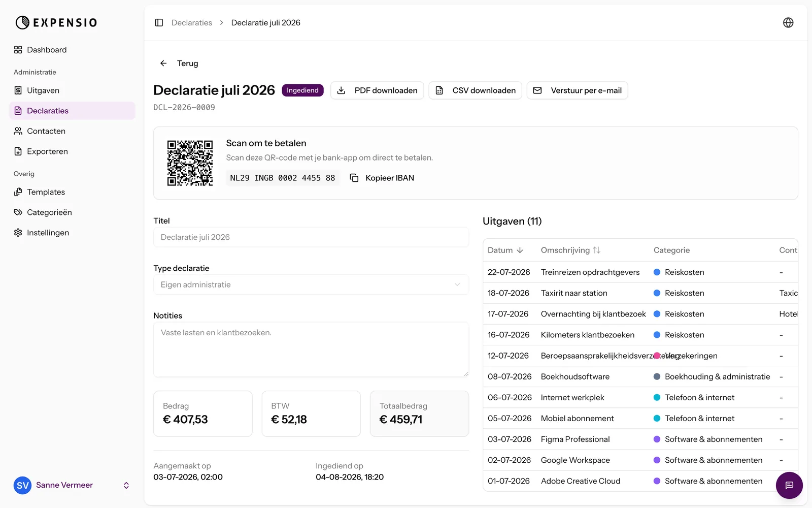Go back with the Terug button
Screen dimensions: 812x508
[x=179, y=63]
